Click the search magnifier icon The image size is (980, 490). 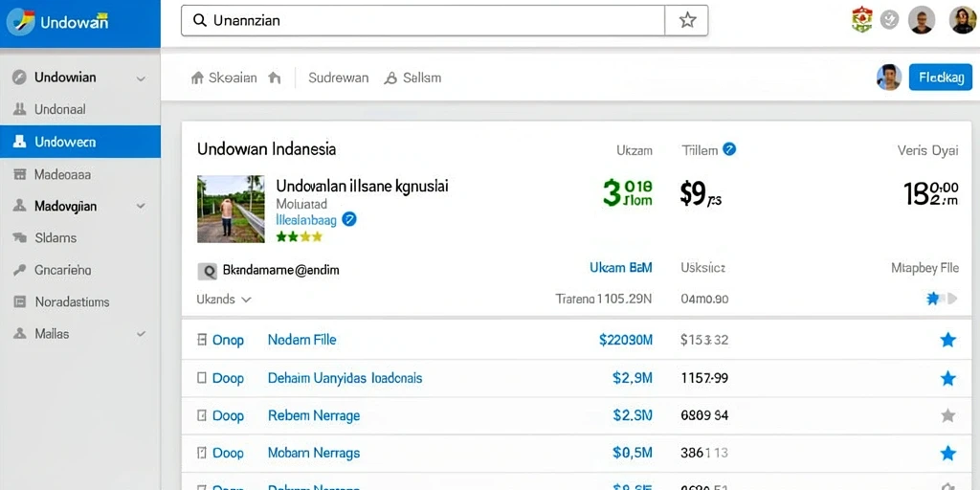point(200,20)
